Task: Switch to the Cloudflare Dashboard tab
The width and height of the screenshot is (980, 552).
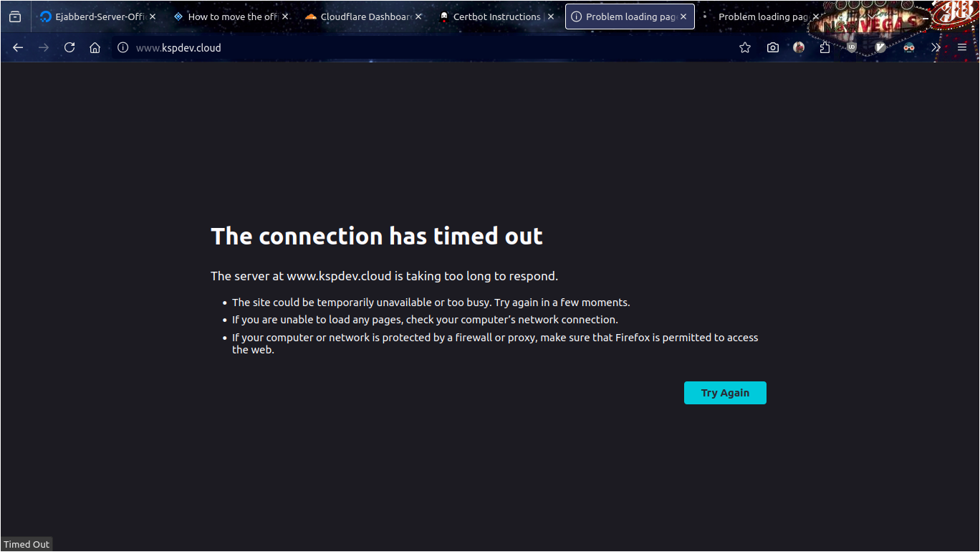Action: click(362, 16)
